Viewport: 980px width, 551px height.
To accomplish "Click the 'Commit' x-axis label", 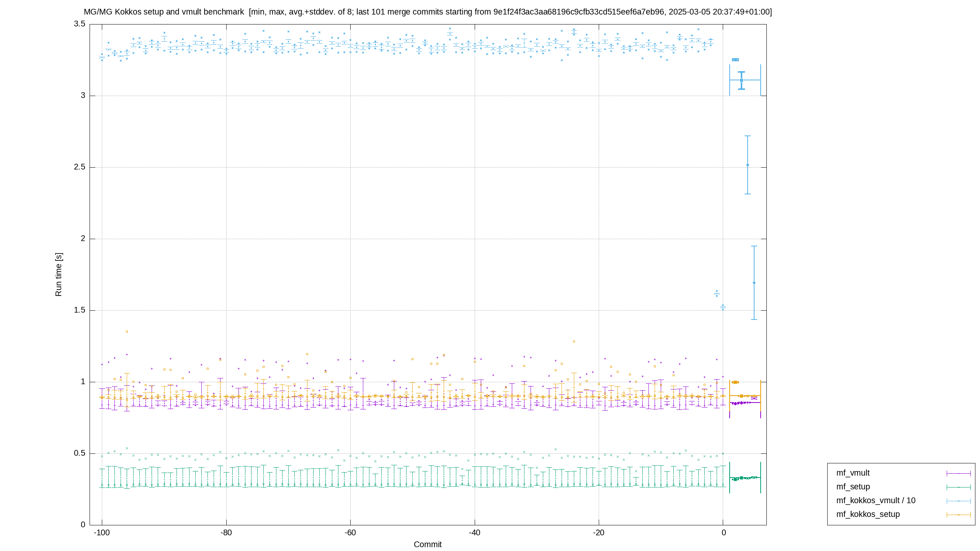I will pos(428,544).
